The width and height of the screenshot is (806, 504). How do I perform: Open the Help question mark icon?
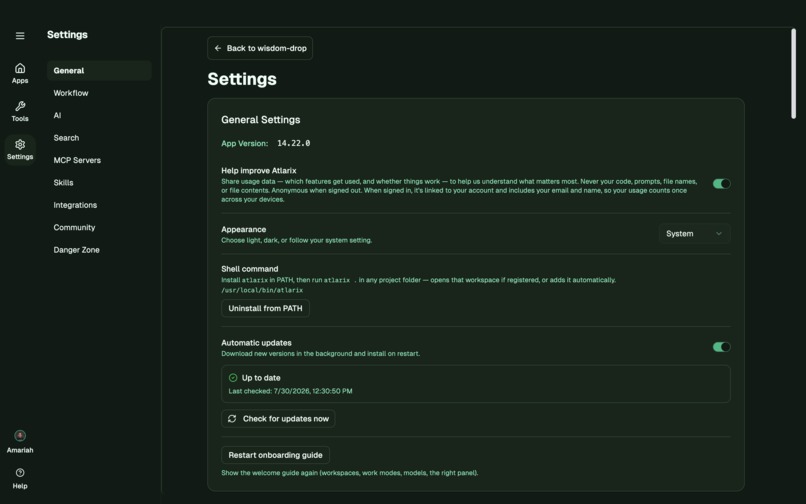tap(20, 473)
